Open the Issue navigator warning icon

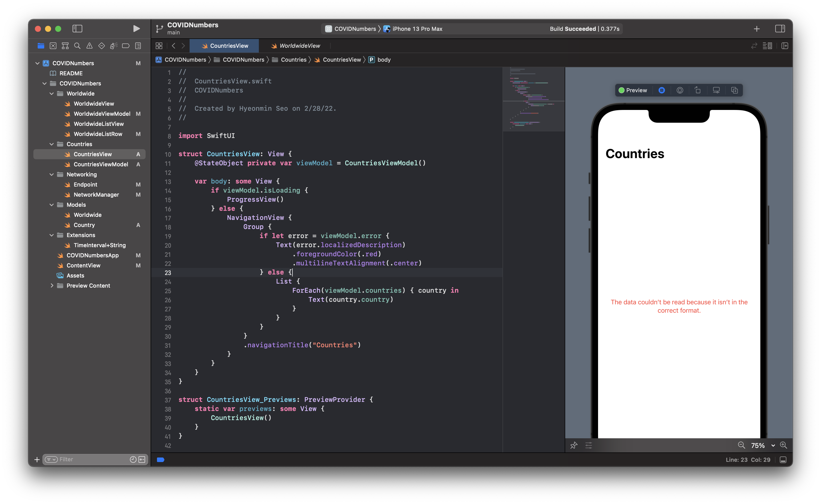coord(89,46)
